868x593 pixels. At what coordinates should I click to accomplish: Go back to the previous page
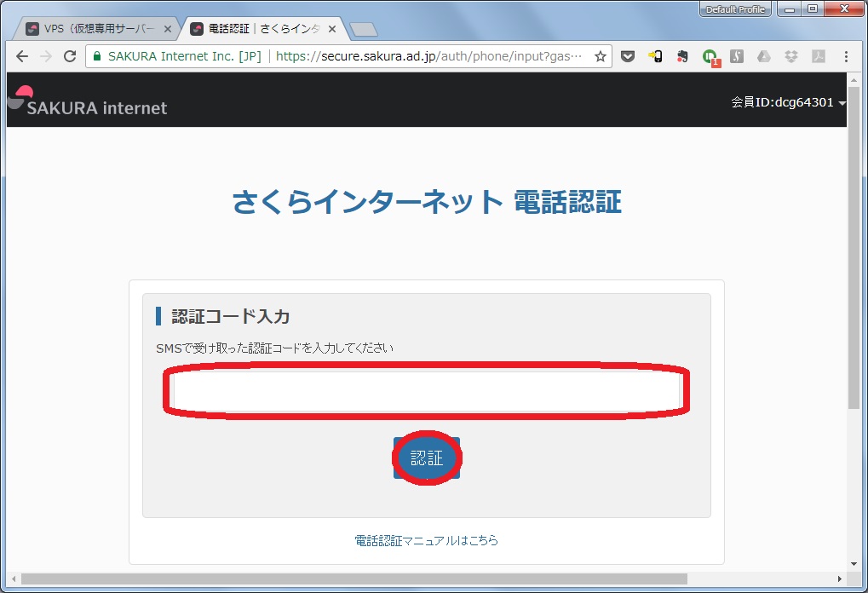pyautogui.click(x=21, y=56)
